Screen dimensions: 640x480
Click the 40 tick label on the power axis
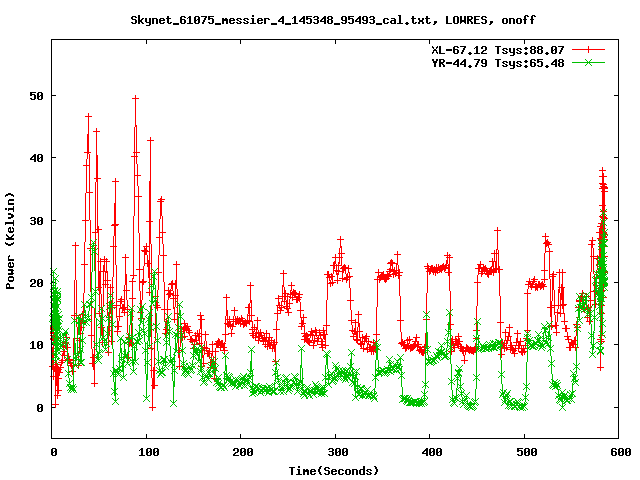37,158
